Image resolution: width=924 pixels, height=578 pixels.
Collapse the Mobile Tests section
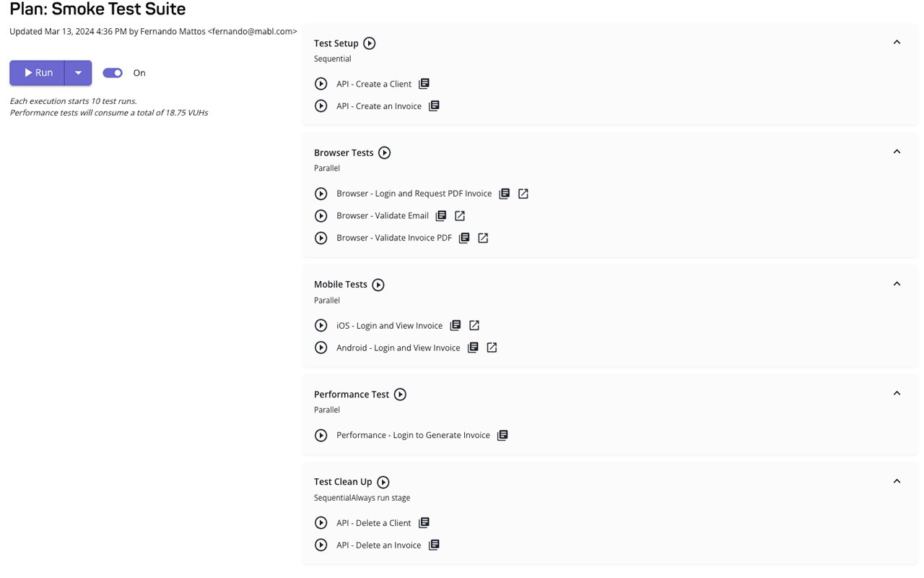pos(897,283)
